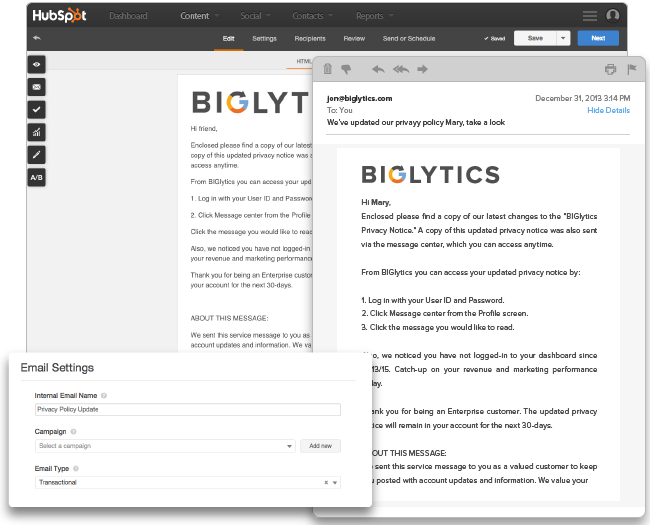Print the email using printer icon
This screenshot has height=525, width=650.
[610, 69]
